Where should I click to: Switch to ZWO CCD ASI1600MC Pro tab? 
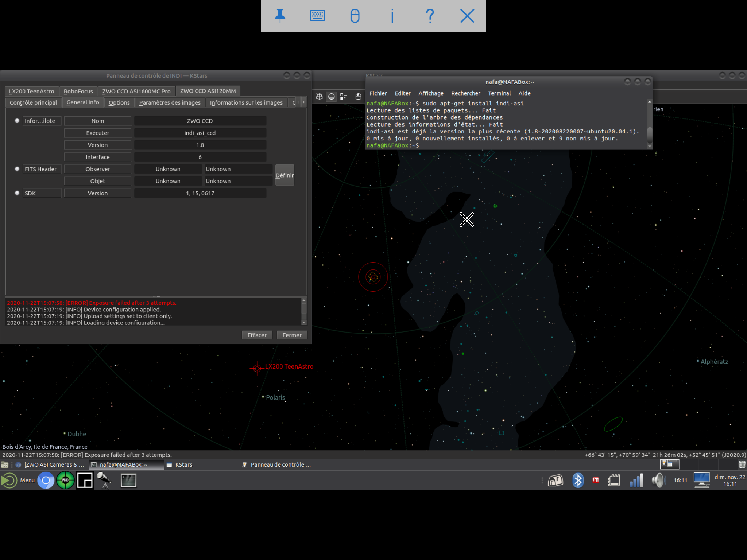point(136,91)
